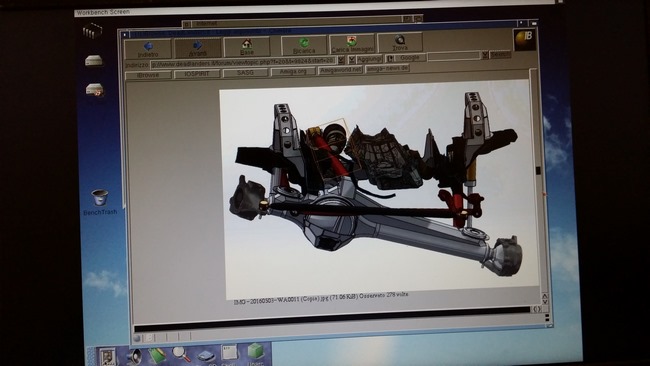
Task: Open dropdown arrow beside Aggiungi button
Action: point(351,60)
